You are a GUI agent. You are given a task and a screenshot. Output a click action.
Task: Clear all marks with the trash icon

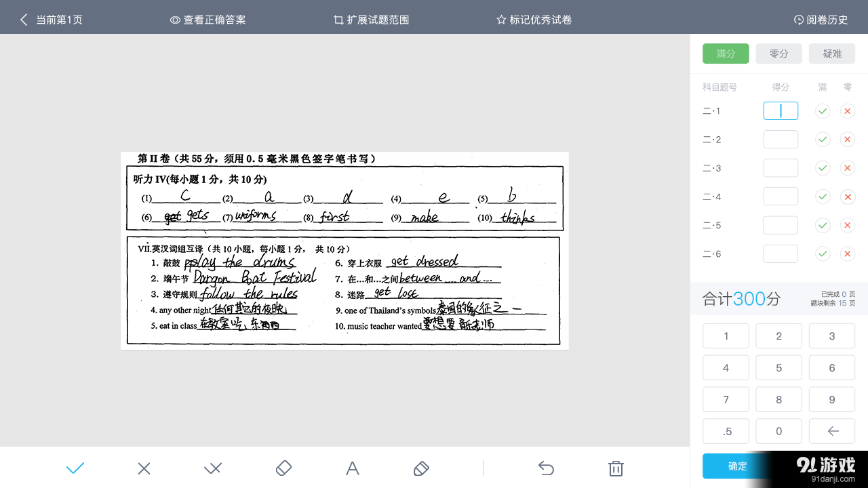point(615,468)
